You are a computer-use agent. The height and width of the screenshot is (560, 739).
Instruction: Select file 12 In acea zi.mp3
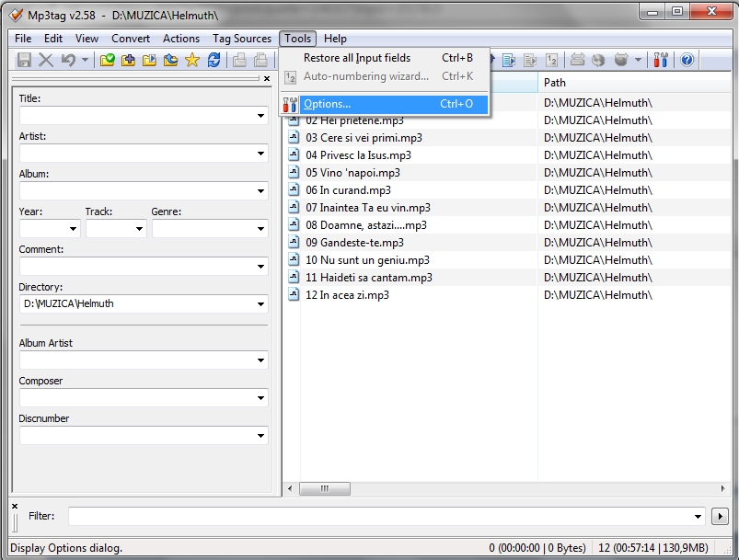pos(347,295)
